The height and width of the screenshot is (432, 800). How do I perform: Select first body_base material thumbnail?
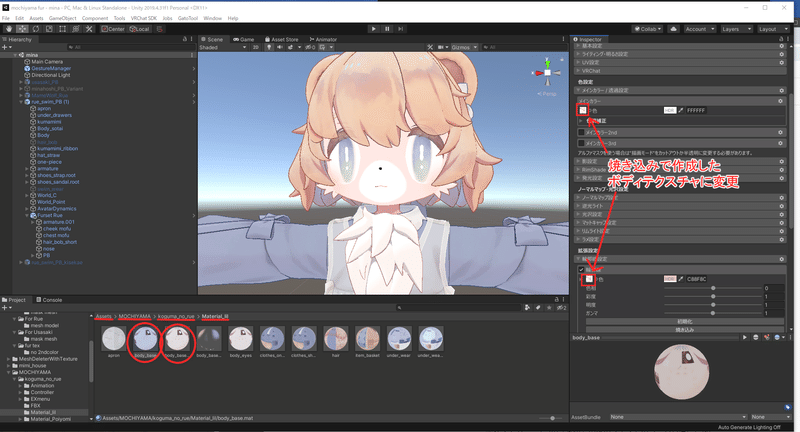point(145,338)
